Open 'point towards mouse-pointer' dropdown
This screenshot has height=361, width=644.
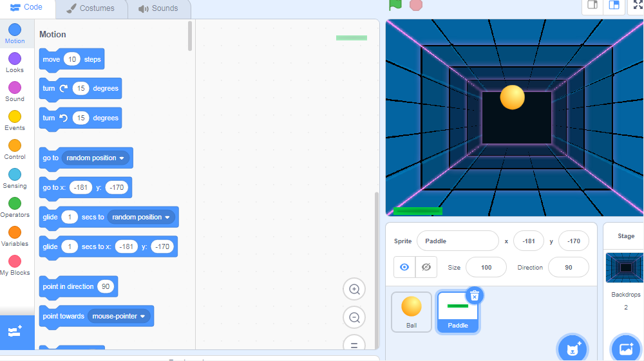(119, 317)
